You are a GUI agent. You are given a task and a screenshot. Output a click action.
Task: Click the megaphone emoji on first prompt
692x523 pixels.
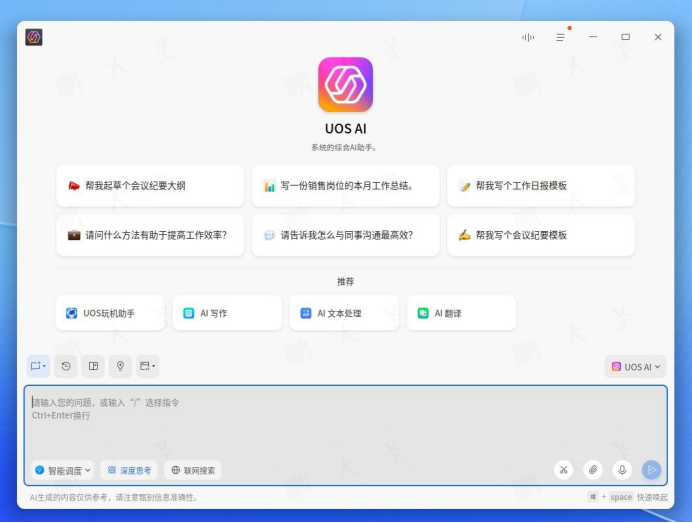74,186
